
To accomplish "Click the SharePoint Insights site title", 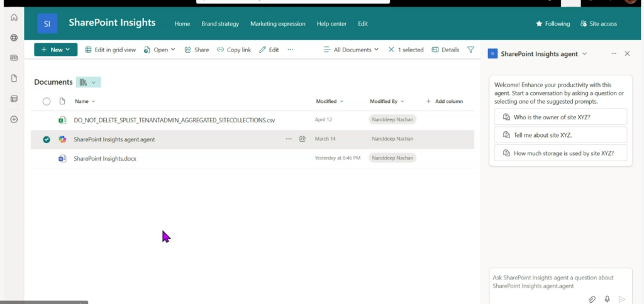I will coord(112,23).
